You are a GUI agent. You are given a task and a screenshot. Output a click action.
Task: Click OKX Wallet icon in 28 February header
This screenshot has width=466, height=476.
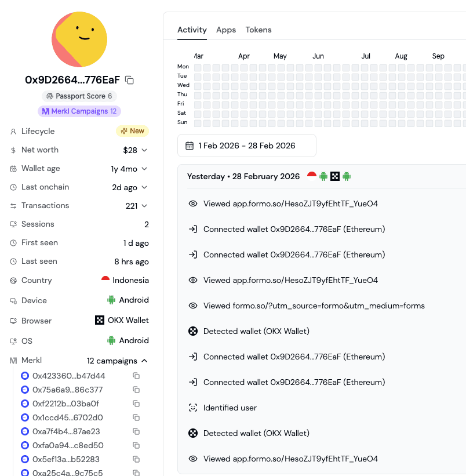335,176
